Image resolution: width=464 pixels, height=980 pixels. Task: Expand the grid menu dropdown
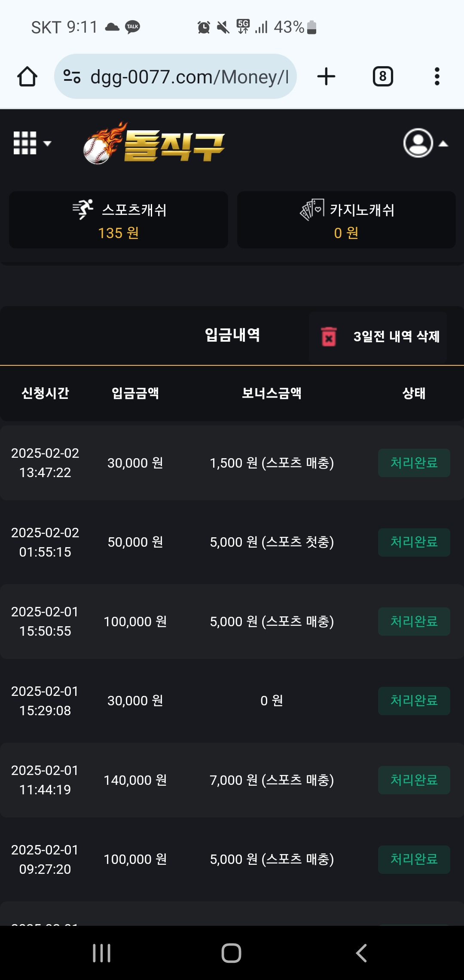pos(32,143)
